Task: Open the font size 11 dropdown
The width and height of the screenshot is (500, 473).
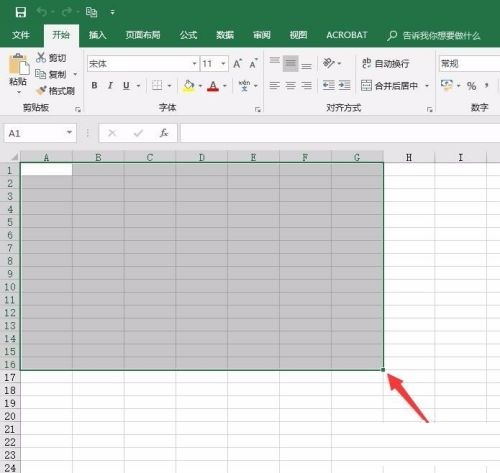Action: tap(223, 63)
